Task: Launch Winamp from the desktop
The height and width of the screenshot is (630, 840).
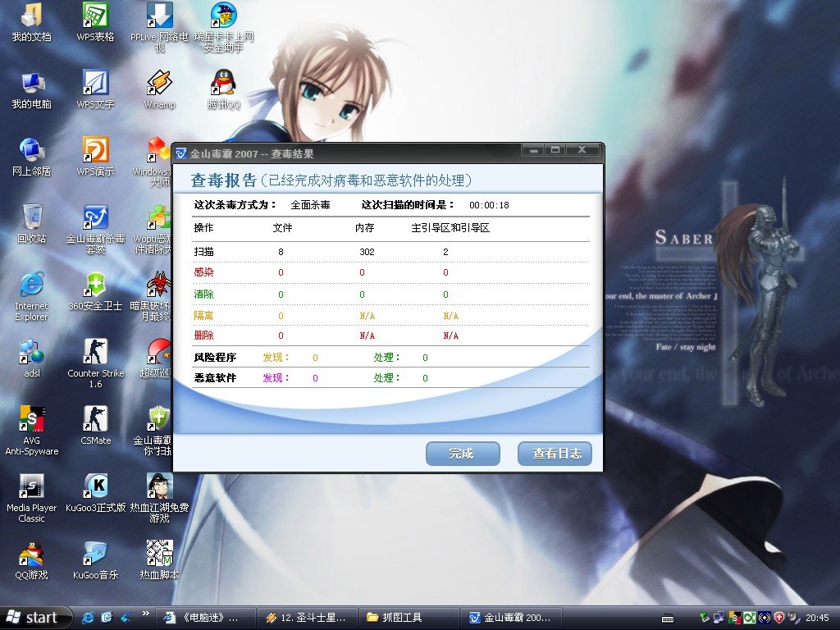Action: click(x=160, y=90)
